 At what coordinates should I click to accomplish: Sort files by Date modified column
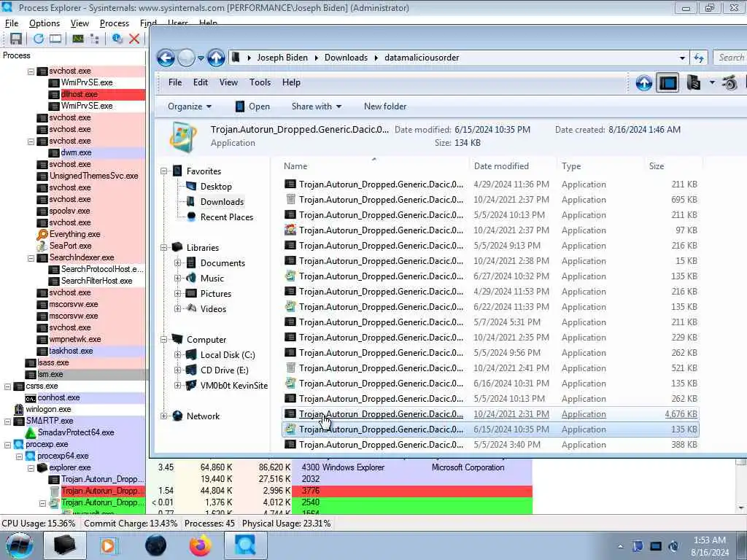(513, 166)
